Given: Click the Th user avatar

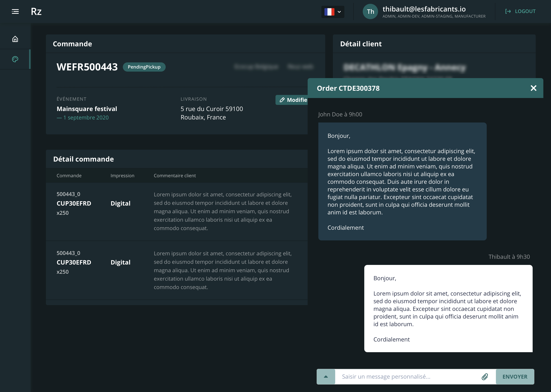Looking at the screenshot, I should 370,12.
